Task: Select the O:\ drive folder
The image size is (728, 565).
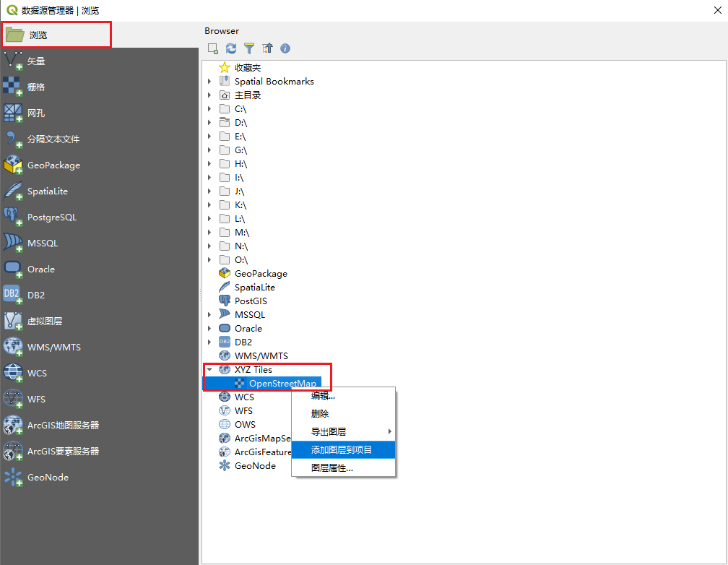Action: tap(241, 259)
